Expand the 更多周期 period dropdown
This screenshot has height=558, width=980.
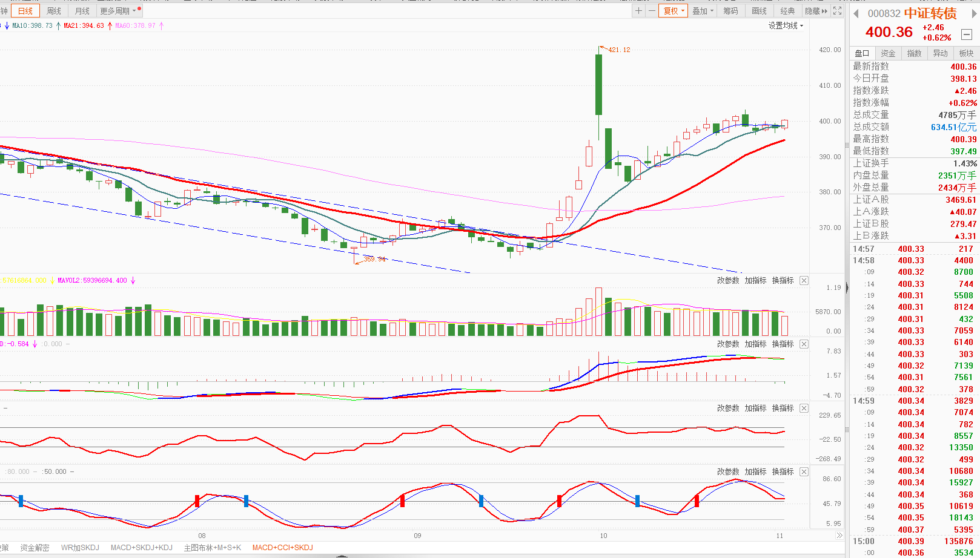point(118,11)
